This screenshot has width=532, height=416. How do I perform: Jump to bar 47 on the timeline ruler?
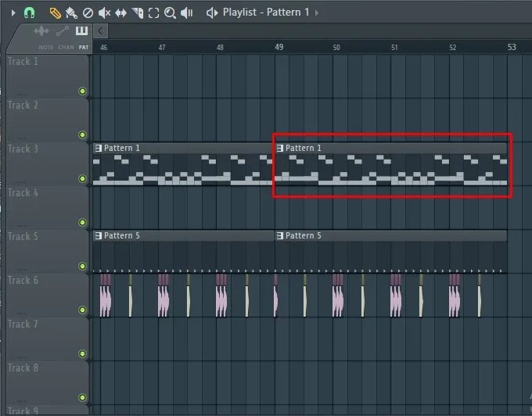[x=162, y=48]
